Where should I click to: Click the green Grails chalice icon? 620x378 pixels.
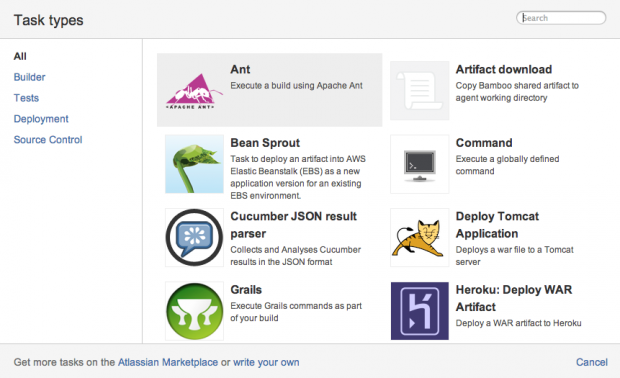(194, 311)
